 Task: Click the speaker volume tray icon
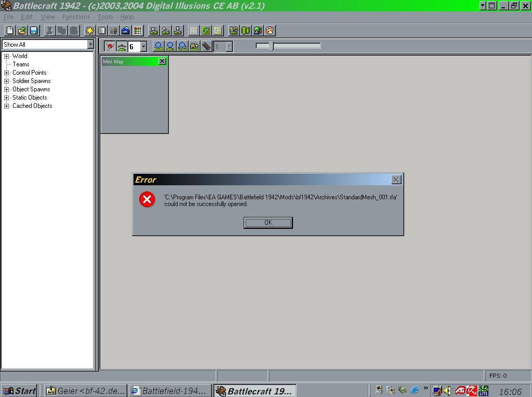(x=448, y=391)
